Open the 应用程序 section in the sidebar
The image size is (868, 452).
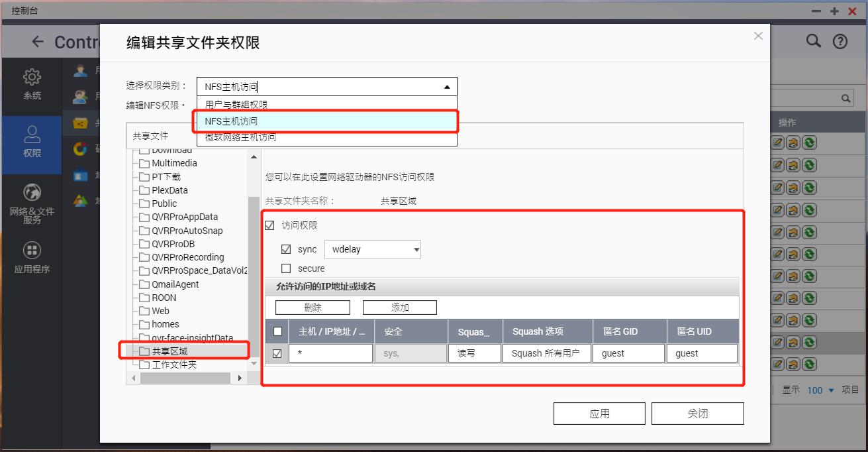(30, 258)
